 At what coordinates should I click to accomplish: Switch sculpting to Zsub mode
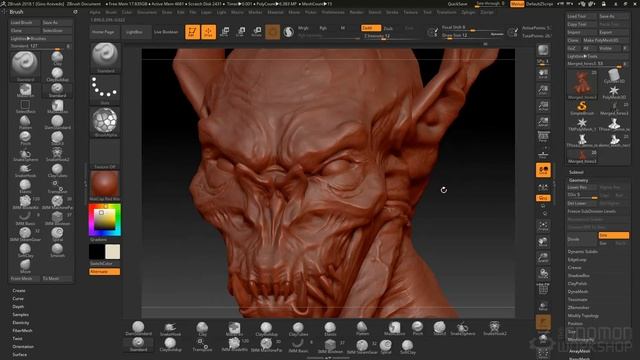click(x=388, y=28)
